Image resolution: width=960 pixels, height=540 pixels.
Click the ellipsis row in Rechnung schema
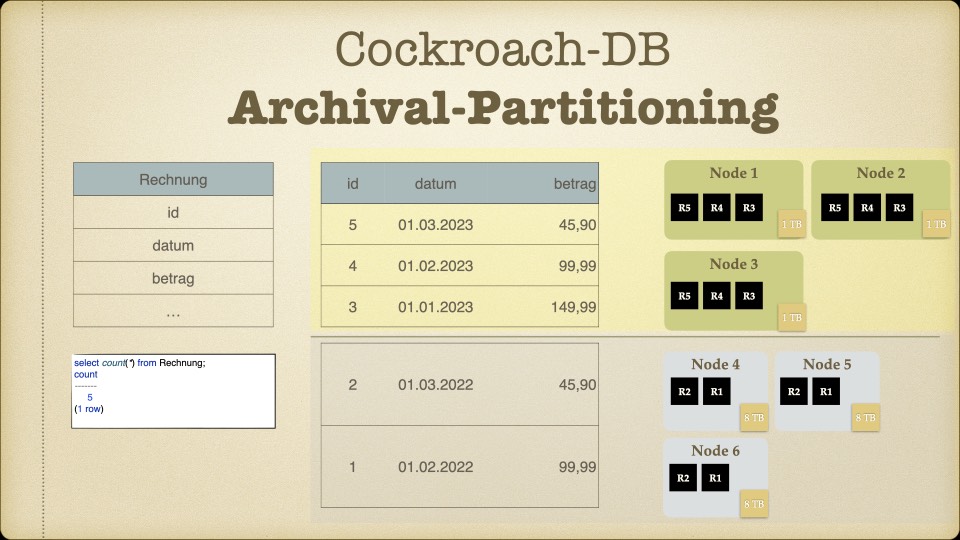(x=173, y=311)
